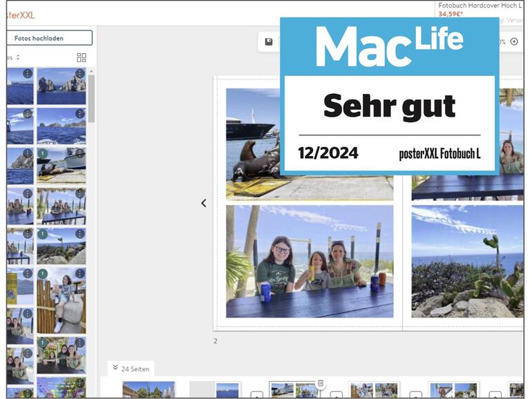Image resolution: width=532 pixels, height=399 pixels.
Task: Open three-dot menu on trio at restaurant thumbnail
Action: click(x=80, y=343)
